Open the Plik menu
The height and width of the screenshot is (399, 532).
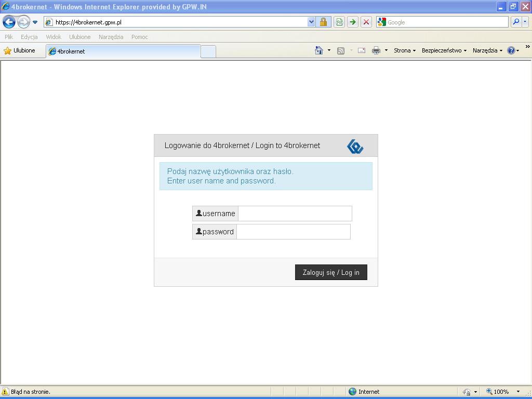click(x=9, y=37)
